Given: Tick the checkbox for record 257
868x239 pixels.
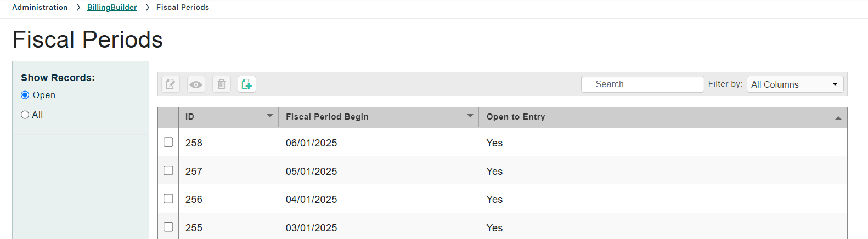Looking at the screenshot, I should pos(168,170).
